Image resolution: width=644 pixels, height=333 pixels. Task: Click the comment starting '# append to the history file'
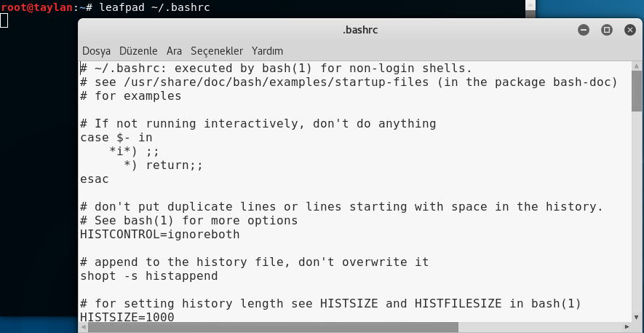coord(254,262)
